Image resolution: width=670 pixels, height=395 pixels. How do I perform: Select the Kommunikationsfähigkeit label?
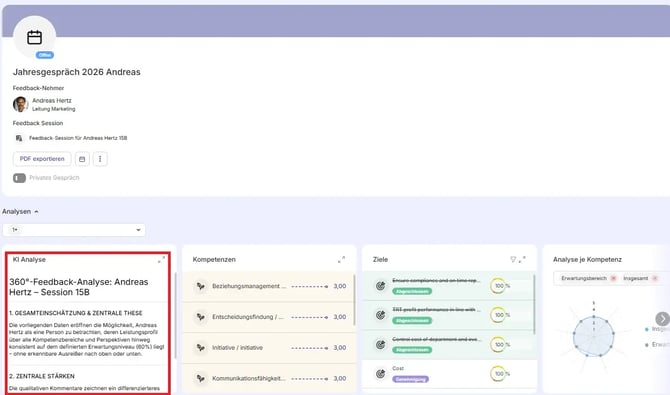pyautogui.click(x=249, y=378)
